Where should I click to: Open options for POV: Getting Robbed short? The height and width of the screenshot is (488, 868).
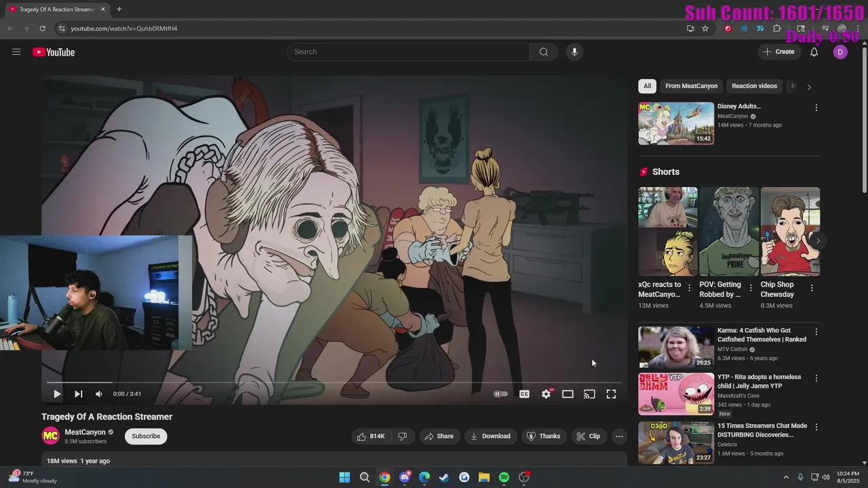tap(751, 288)
